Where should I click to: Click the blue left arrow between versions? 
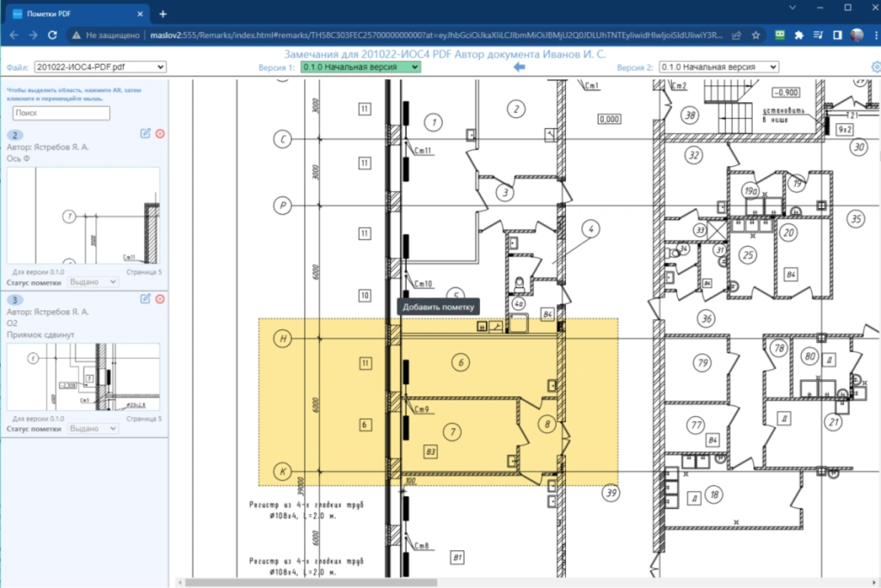519,67
